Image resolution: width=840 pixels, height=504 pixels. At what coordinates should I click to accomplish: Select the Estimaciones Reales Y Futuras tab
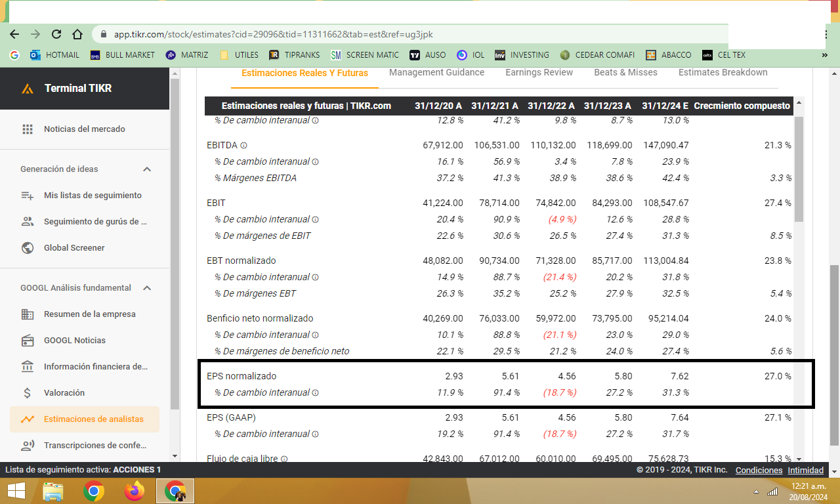pyautogui.click(x=305, y=73)
